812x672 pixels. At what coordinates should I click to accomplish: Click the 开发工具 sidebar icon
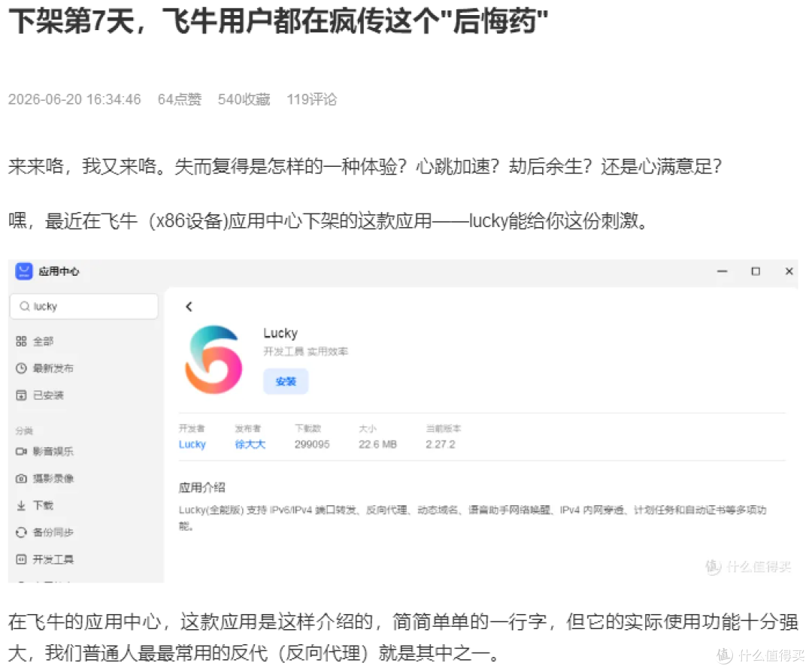[x=21, y=559]
